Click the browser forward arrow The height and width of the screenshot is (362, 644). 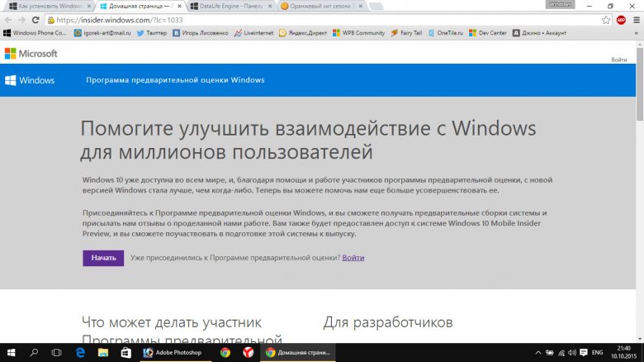point(21,20)
